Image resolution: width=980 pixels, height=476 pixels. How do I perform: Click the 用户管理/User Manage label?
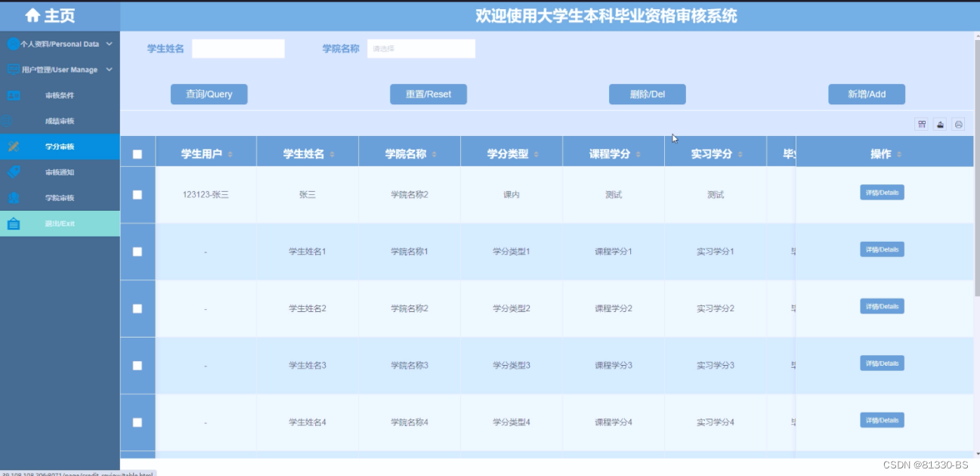(60, 70)
